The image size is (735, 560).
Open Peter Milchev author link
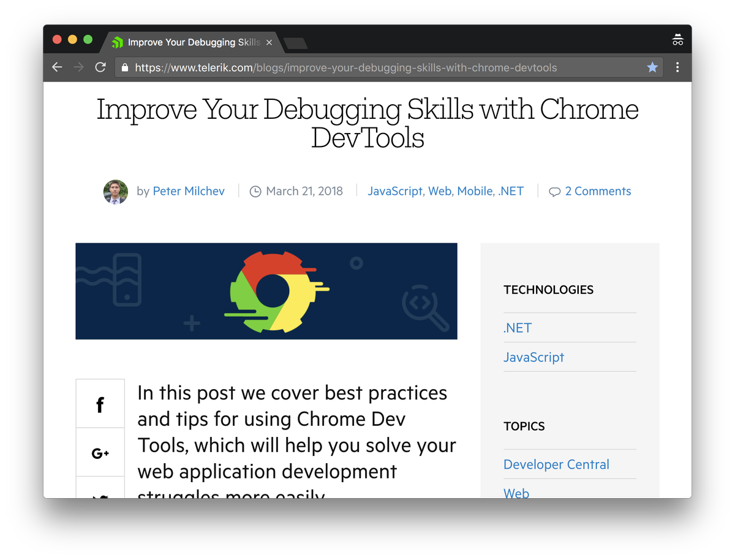189,191
